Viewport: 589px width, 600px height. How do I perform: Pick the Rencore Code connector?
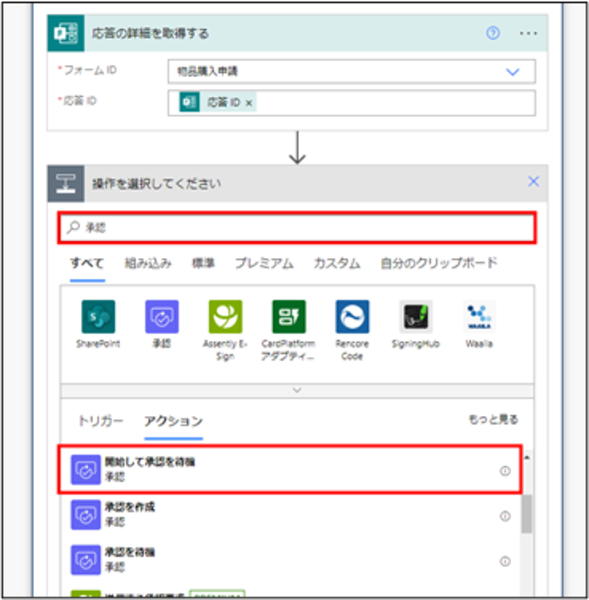click(352, 316)
